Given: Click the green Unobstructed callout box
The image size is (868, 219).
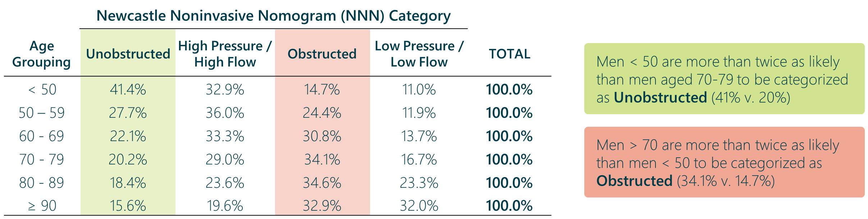Looking at the screenshot, I should pyautogui.click(x=724, y=79).
